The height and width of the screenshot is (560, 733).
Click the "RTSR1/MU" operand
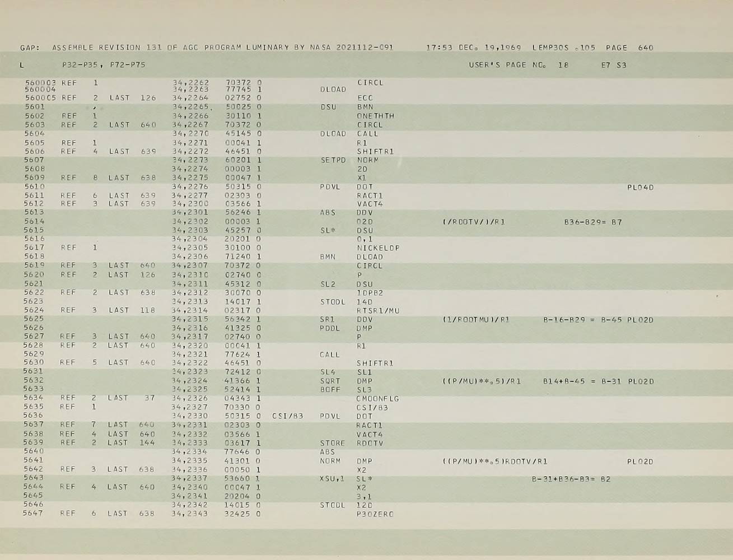click(378, 311)
